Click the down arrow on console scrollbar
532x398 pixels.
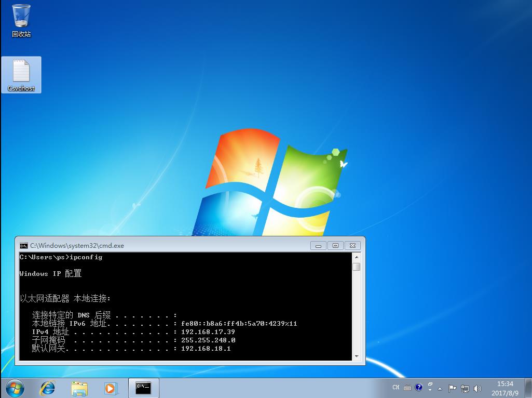point(356,356)
